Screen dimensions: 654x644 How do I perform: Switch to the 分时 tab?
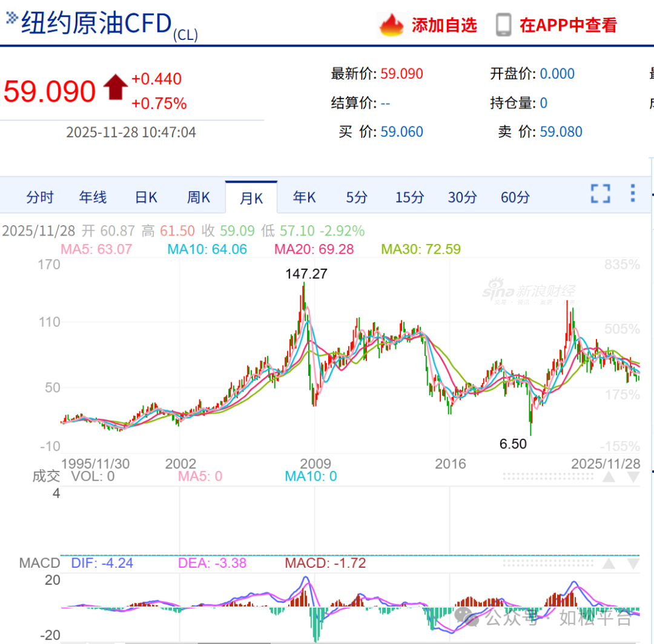pos(39,197)
